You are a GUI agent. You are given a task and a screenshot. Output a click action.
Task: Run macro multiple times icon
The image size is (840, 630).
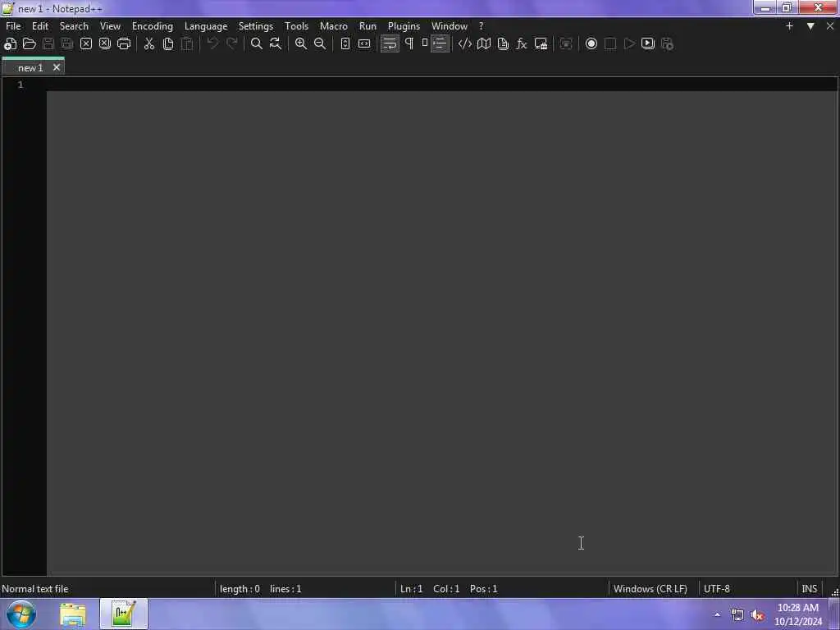(648, 44)
